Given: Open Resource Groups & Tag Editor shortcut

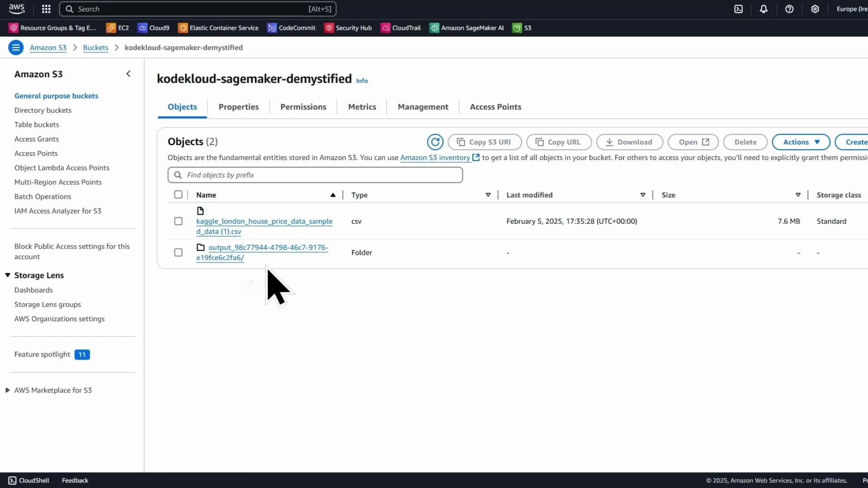Looking at the screenshot, I should 53,28.
